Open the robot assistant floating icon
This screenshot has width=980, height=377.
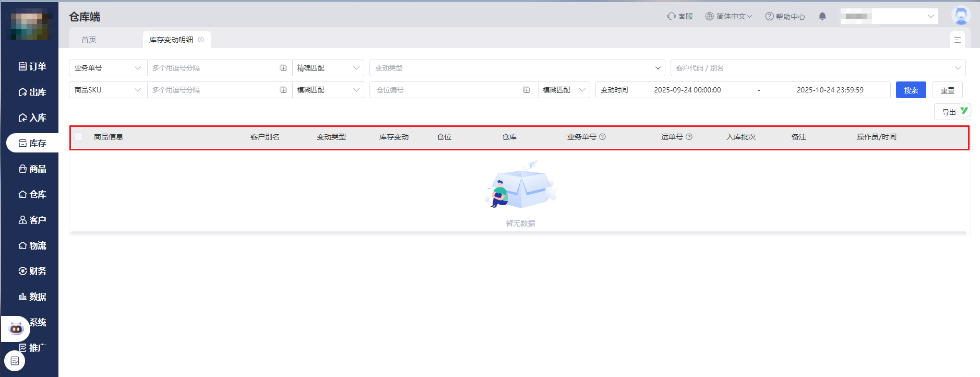tap(16, 329)
